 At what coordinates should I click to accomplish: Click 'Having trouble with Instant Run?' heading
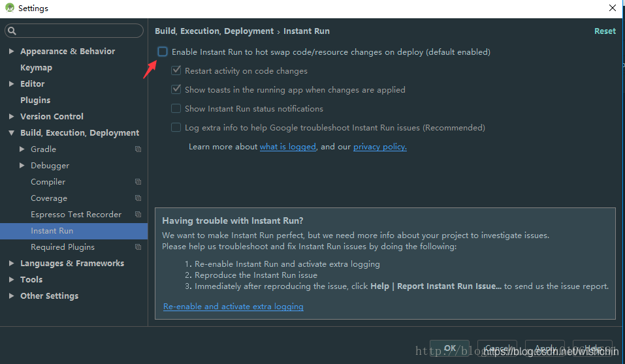(x=232, y=220)
